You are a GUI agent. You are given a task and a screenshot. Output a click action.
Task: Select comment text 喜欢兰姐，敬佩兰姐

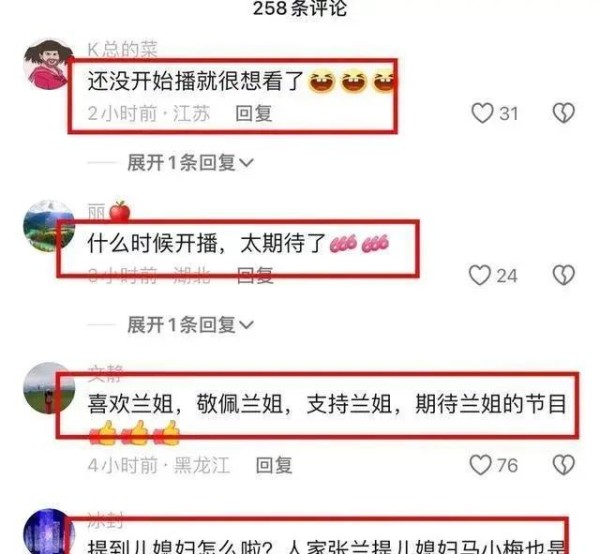click(185, 404)
